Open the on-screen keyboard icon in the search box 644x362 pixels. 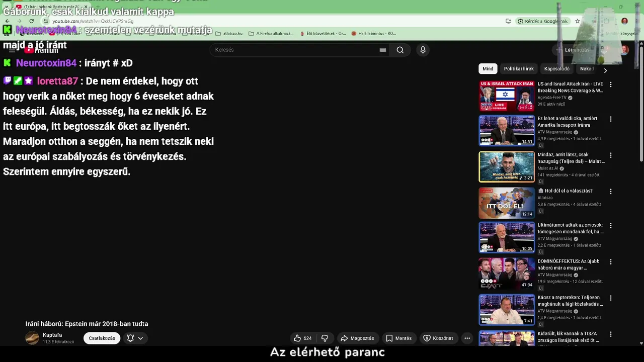pos(383,50)
